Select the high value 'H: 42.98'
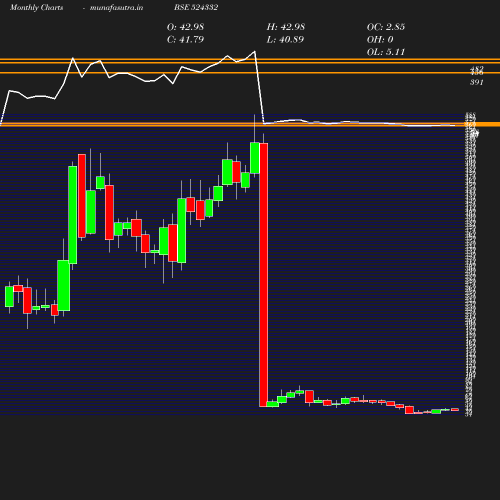The width and height of the screenshot is (500, 500). [286, 27]
